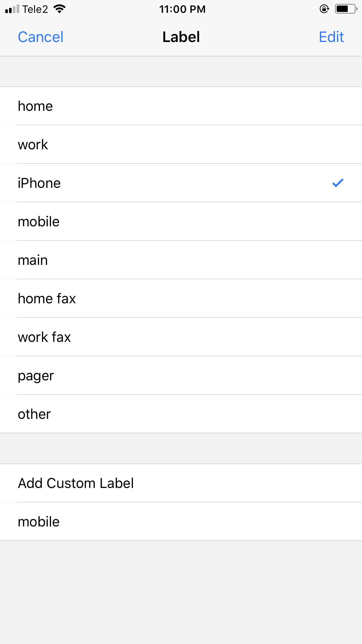This screenshot has height=644, width=362.
Task: Tap the 11:00 PM clock in status bar
Action: pos(182,9)
